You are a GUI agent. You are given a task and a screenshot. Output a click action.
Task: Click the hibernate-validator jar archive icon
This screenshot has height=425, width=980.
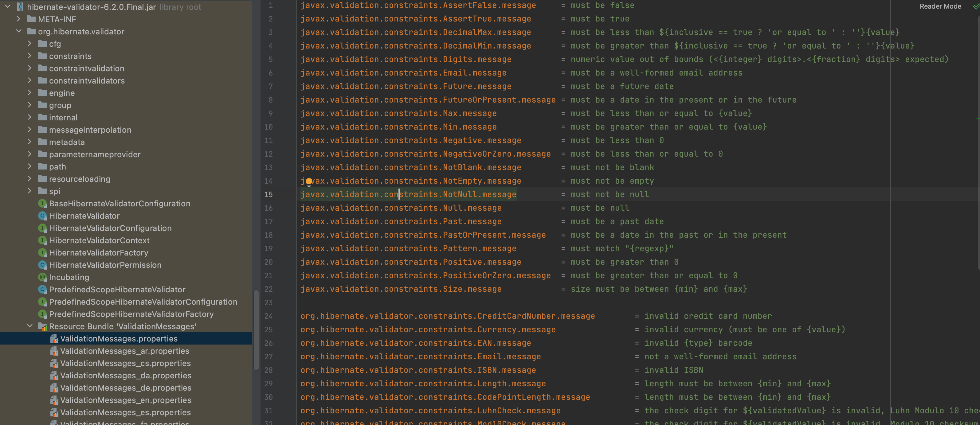pyautogui.click(x=20, y=7)
